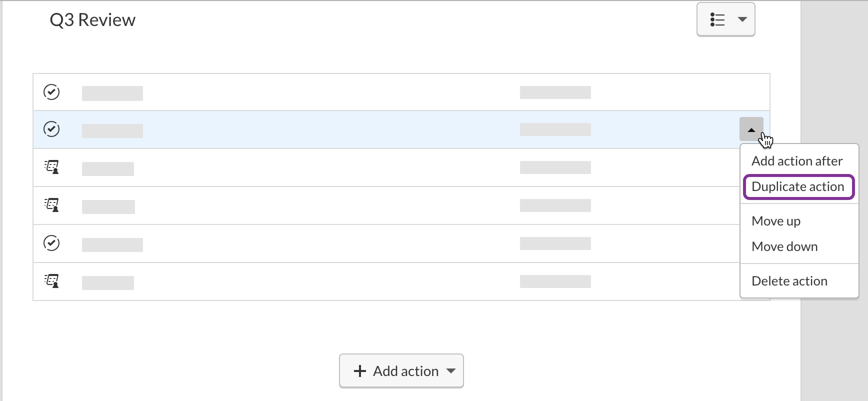
Task: Click the checkmark task icon in fifth row
Action: [x=51, y=243]
